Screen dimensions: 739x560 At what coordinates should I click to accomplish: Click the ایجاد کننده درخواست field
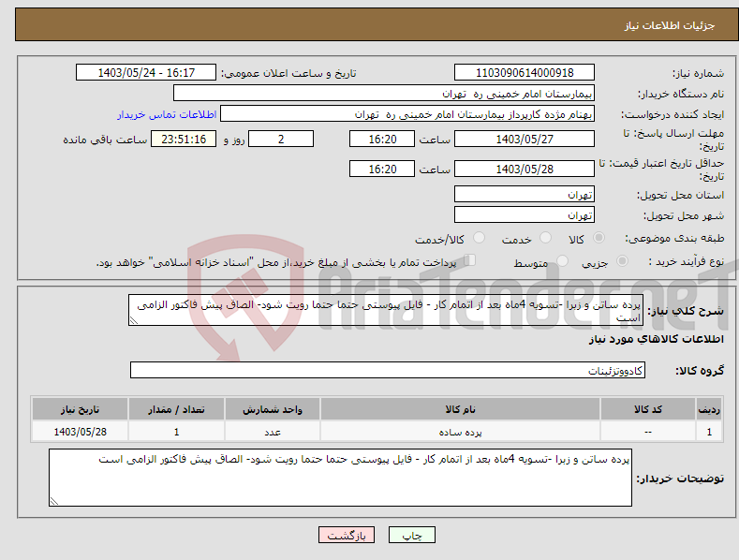(x=407, y=114)
